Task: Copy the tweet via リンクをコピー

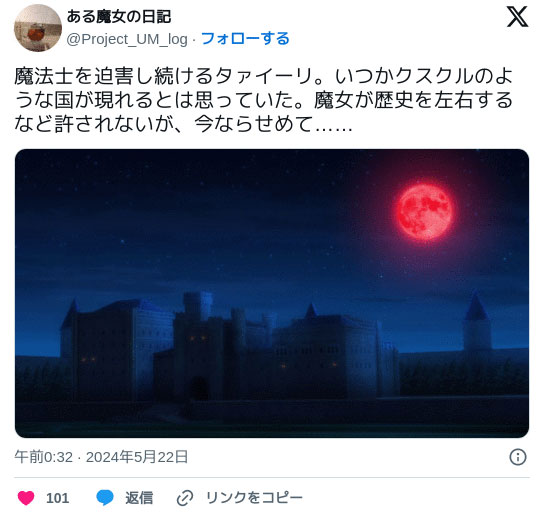Action: [x=254, y=498]
